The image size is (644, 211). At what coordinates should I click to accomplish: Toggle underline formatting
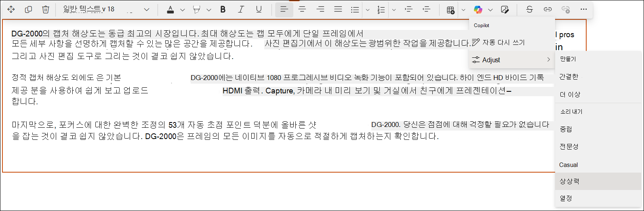click(x=259, y=9)
